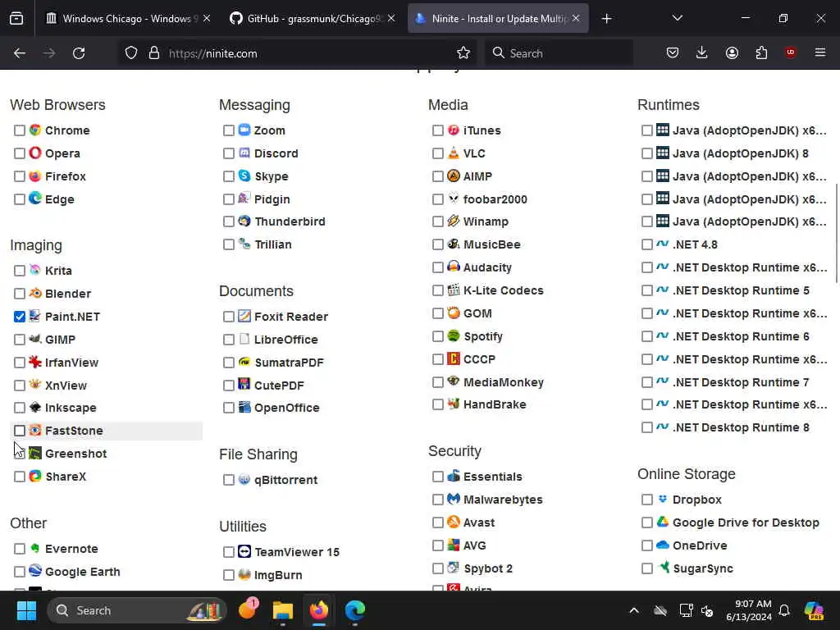Image resolution: width=840 pixels, height=630 pixels.
Task: Open Firefox downloads panel icon
Action: (x=702, y=53)
